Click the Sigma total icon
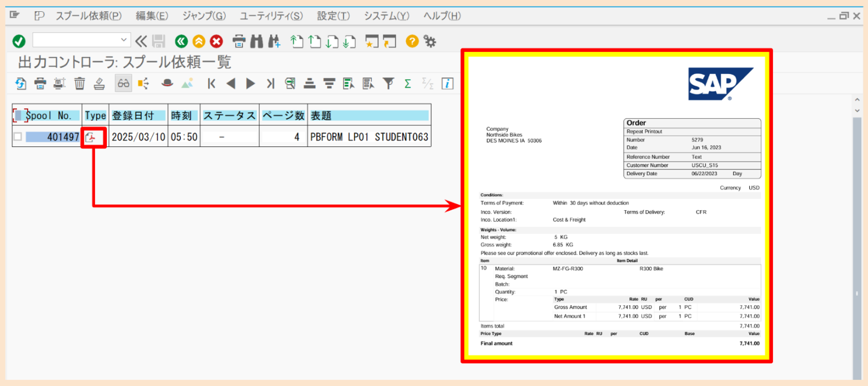The height and width of the screenshot is (386, 868). [407, 84]
